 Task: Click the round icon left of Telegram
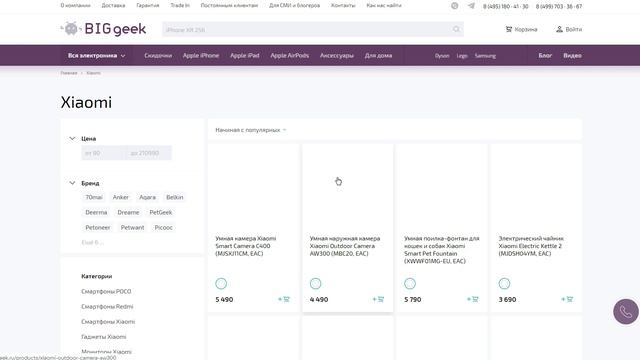454,6
